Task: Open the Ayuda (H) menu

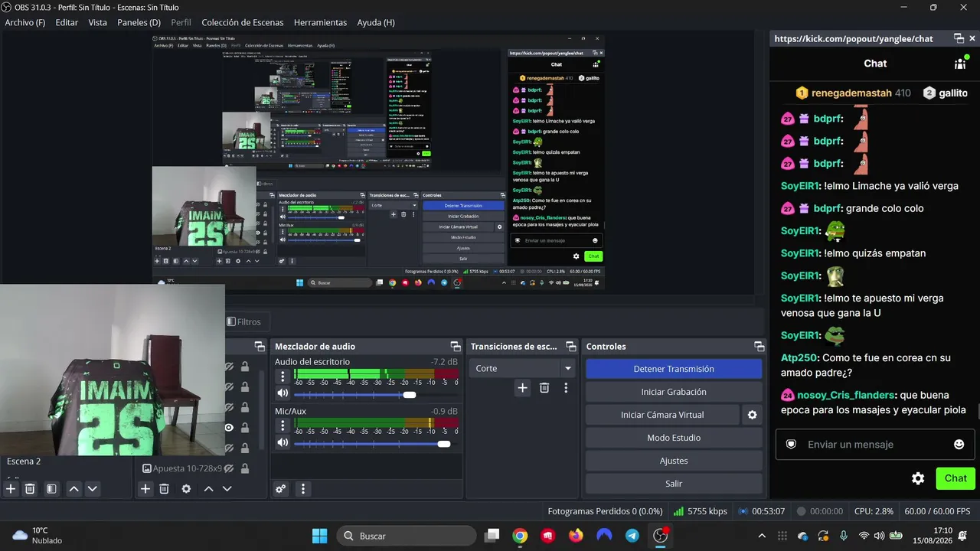Action: (376, 22)
